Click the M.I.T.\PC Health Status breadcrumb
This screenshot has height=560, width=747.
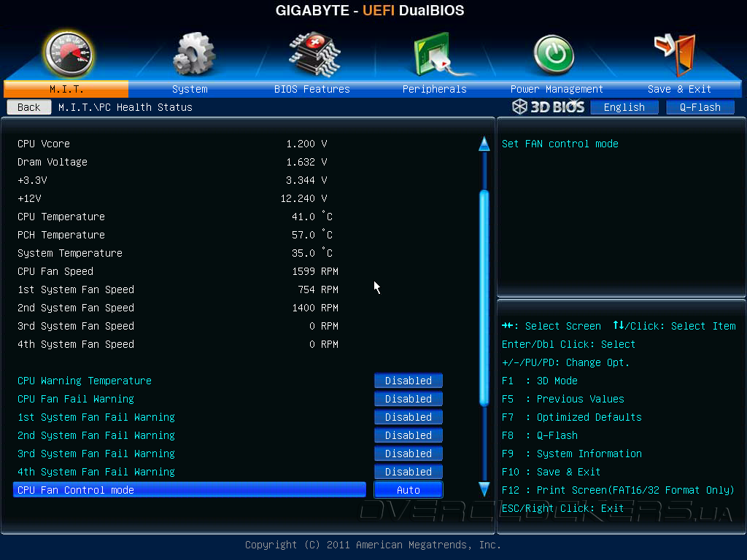coord(125,107)
